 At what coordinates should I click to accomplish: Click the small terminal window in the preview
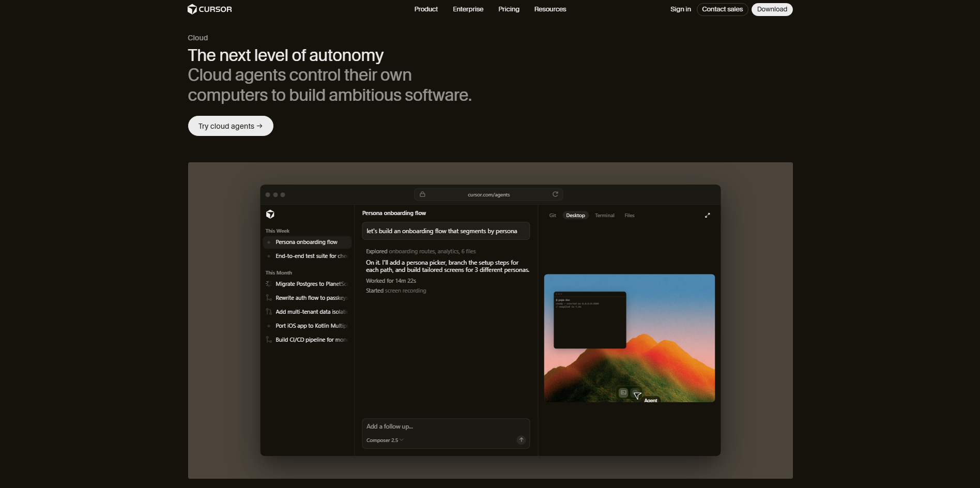[590, 320]
